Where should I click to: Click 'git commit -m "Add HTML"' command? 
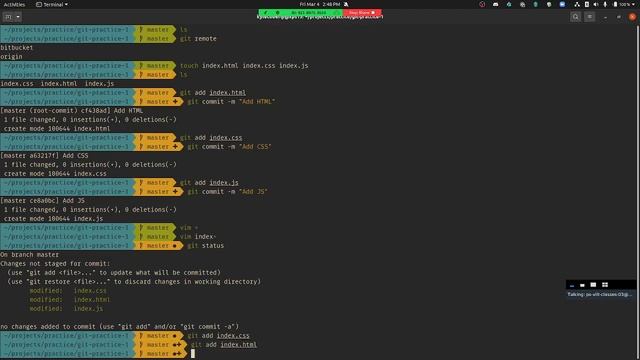click(231, 102)
